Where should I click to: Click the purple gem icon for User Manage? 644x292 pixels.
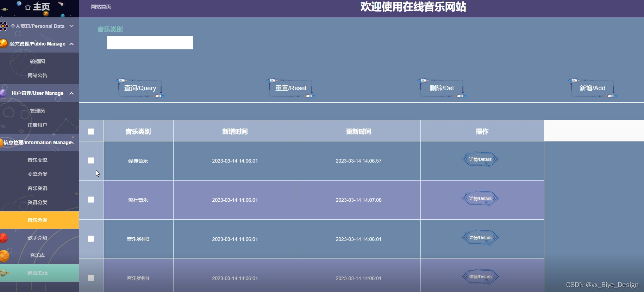pos(3,93)
